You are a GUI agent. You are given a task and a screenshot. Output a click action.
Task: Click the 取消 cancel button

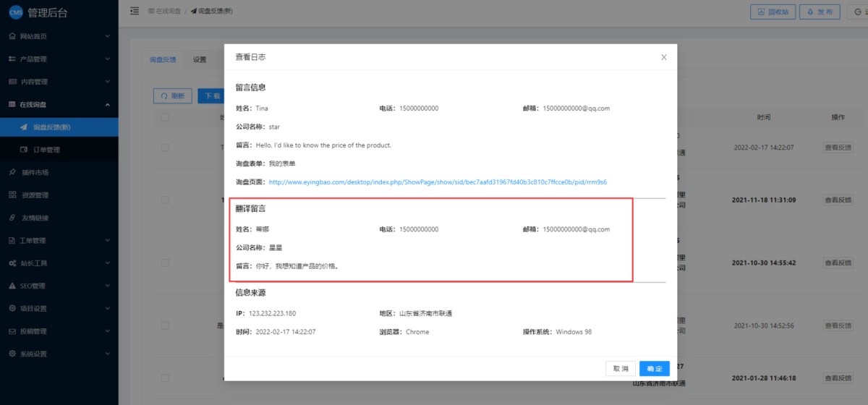point(621,369)
